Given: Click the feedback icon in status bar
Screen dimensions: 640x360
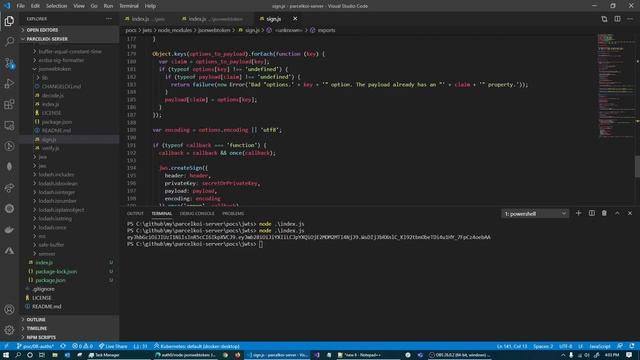Looking at the screenshot, I should 620,346.
